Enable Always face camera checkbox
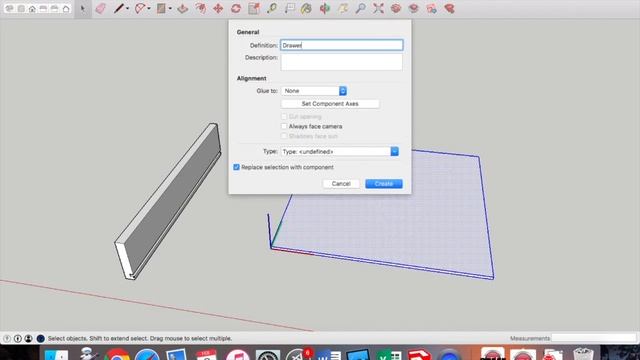 [x=284, y=127]
